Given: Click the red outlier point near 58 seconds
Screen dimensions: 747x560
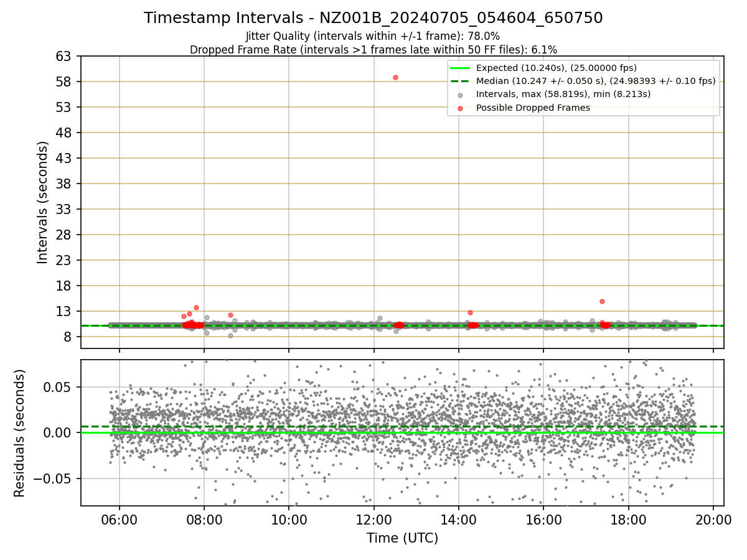Looking at the screenshot, I should pyautogui.click(x=395, y=77).
